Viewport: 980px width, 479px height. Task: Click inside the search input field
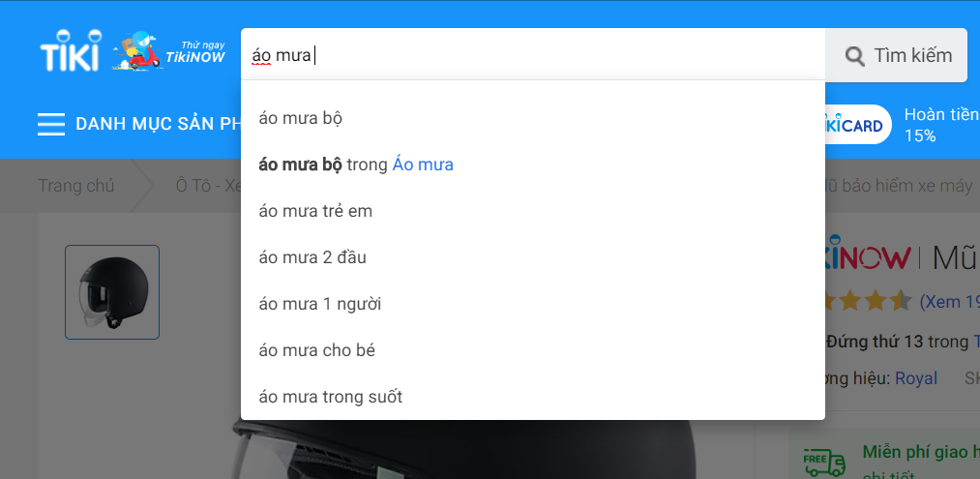pyautogui.click(x=532, y=55)
